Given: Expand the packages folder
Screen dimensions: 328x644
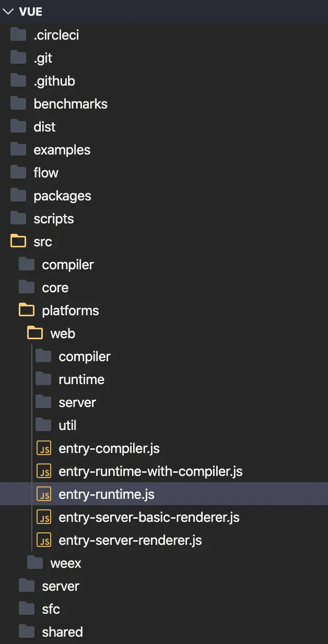Looking at the screenshot, I should [x=62, y=196].
